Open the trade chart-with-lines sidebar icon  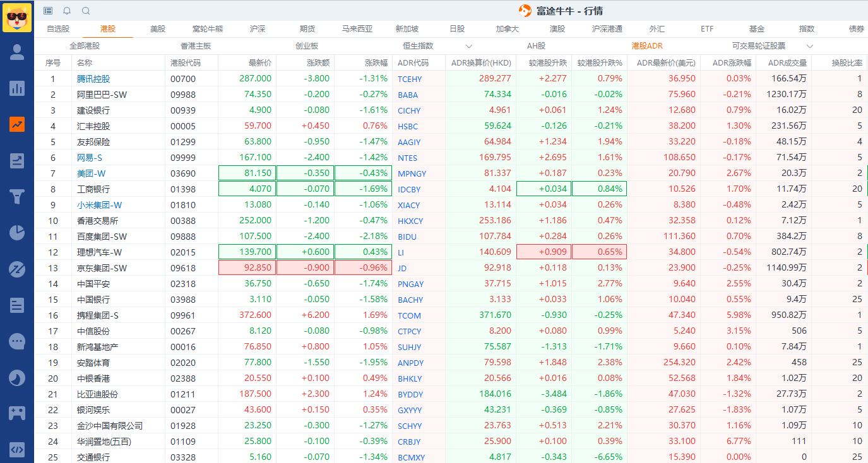tap(17, 161)
